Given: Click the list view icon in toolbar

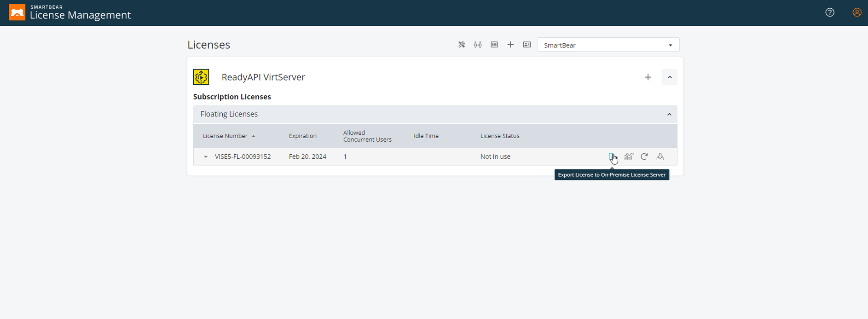Looking at the screenshot, I should click(494, 45).
